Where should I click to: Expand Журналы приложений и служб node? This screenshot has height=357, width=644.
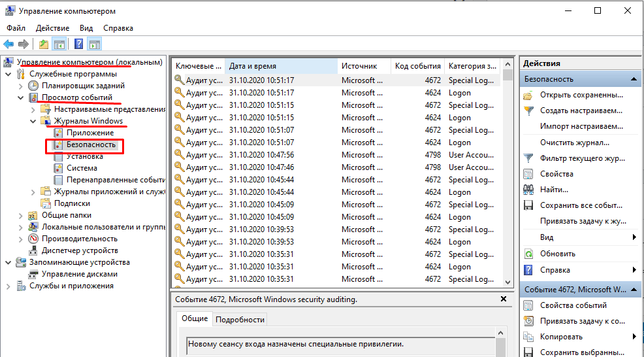pyautogui.click(x=33, y=192)
